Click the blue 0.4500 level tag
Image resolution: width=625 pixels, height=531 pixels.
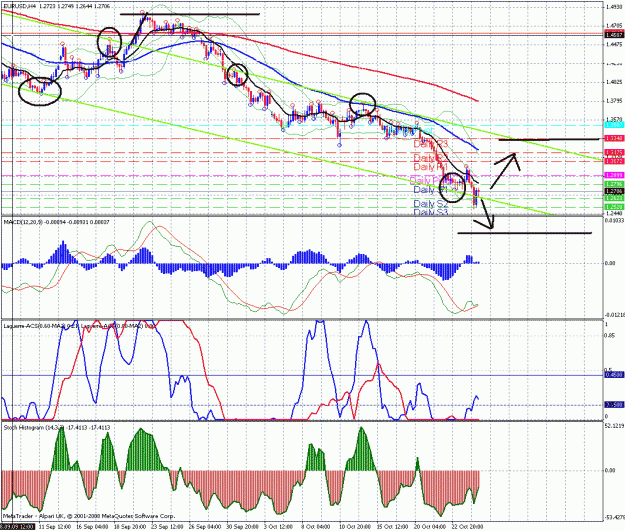(613, 375)
